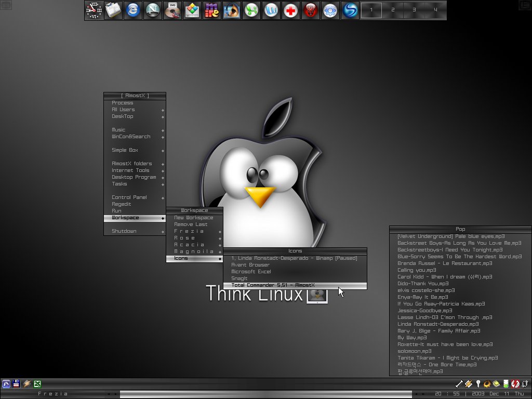Click the green Excel taskbar icon
Viewport: 532px width, 399px height.
click(x=37, y=384)
